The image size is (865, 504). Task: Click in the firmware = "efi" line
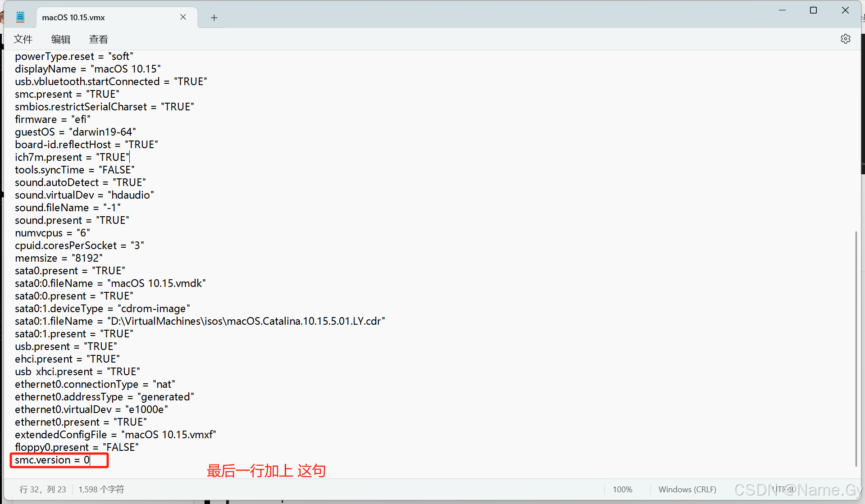[53, 119]
